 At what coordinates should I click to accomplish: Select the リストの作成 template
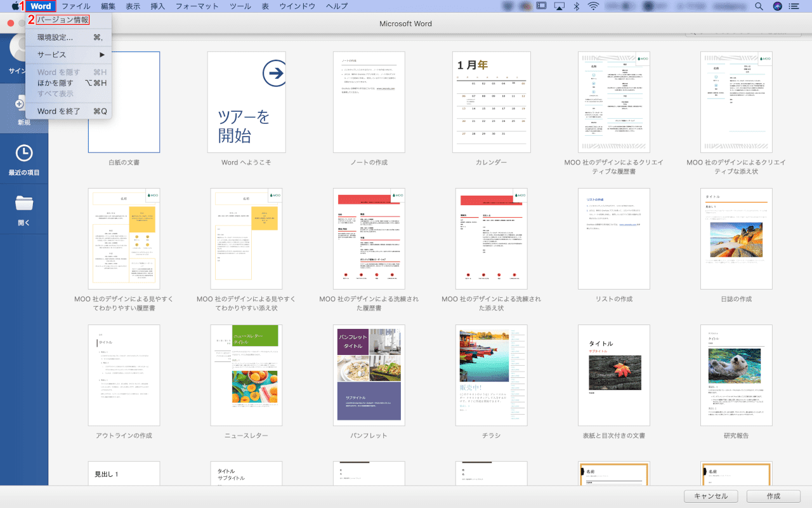[613, 239]
